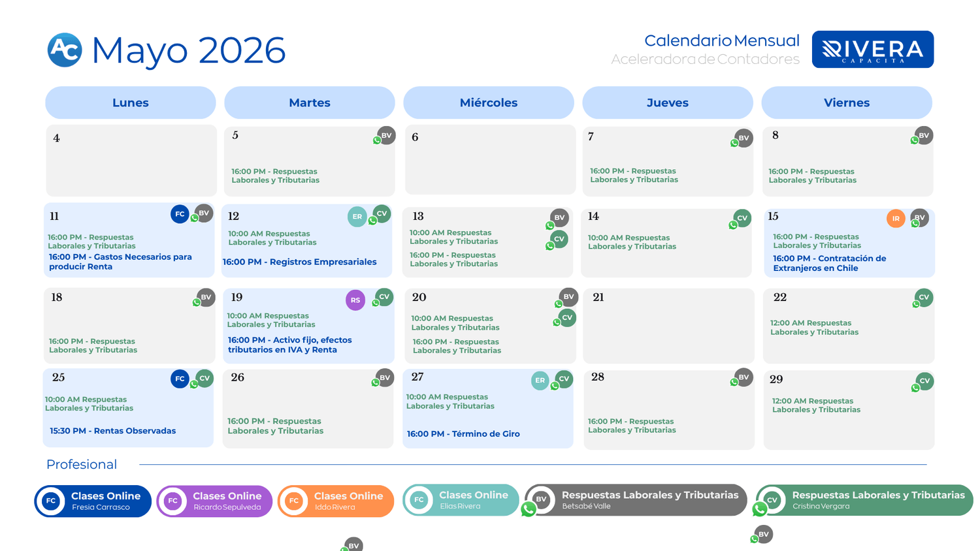The width and height of the screenshot is (980, 551).
Task: Click the CV badge on day 29
Action: coord(924,381)
